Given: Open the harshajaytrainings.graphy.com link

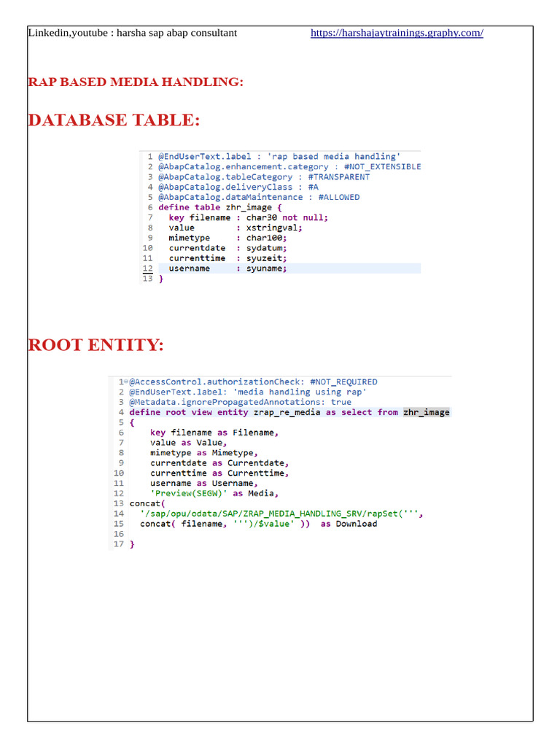Looking at the screenshot, I should pyautogui.click(x=397, y=33).
